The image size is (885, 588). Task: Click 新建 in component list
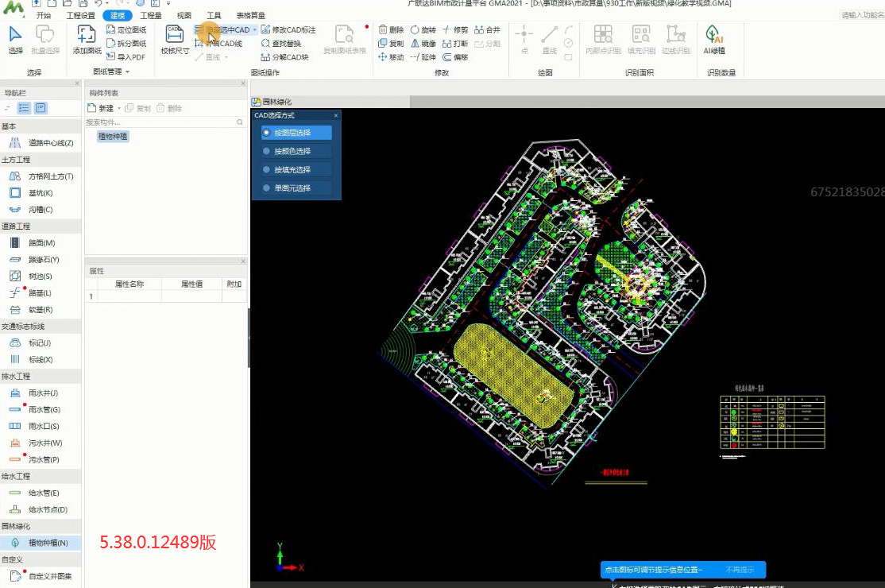pos(101,108)
